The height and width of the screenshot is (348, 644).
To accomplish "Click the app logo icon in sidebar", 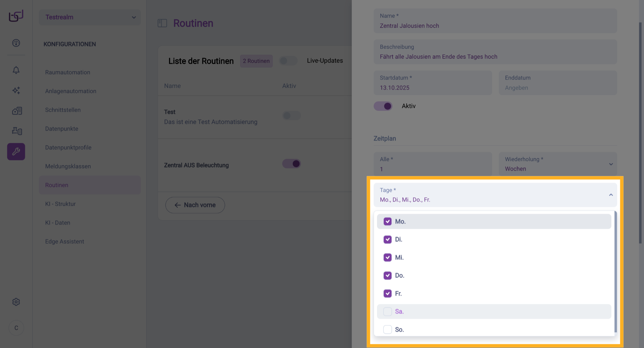I will [16, 16].
